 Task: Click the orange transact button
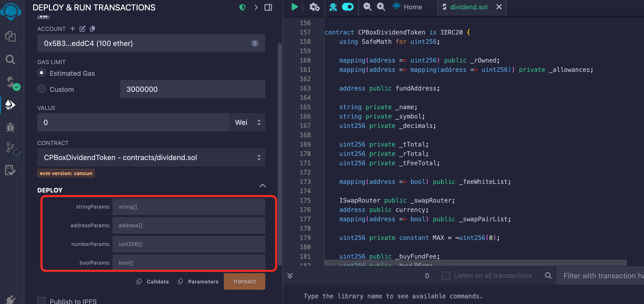[x=245, y=281]
